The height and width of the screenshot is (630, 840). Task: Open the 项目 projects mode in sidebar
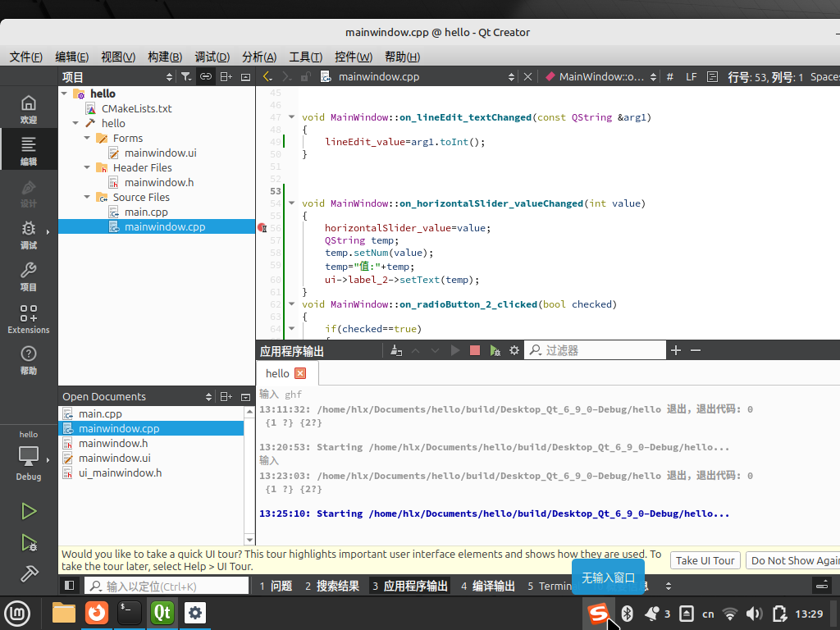pos(29,276)
